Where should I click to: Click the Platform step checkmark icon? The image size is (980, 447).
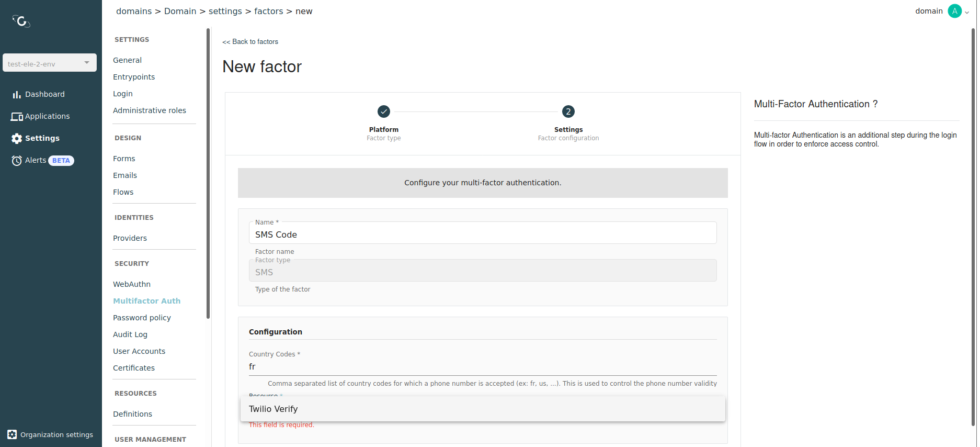[x=383, y=111]
